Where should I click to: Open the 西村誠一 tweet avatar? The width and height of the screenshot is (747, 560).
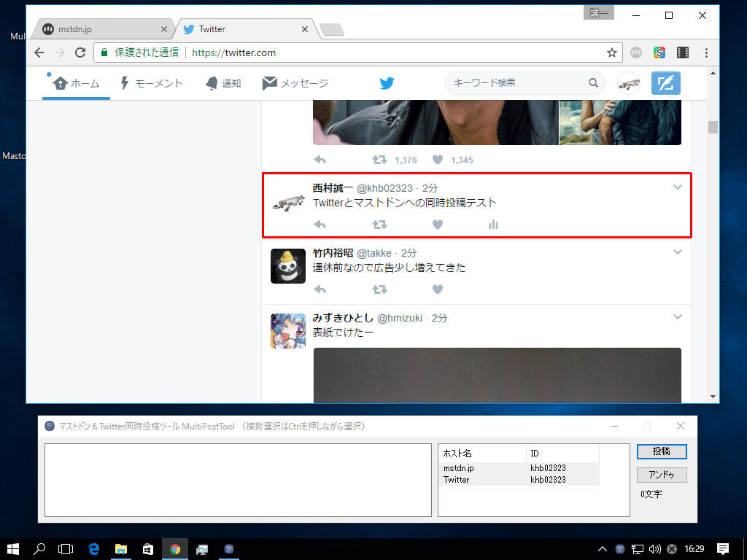[287, 203]
